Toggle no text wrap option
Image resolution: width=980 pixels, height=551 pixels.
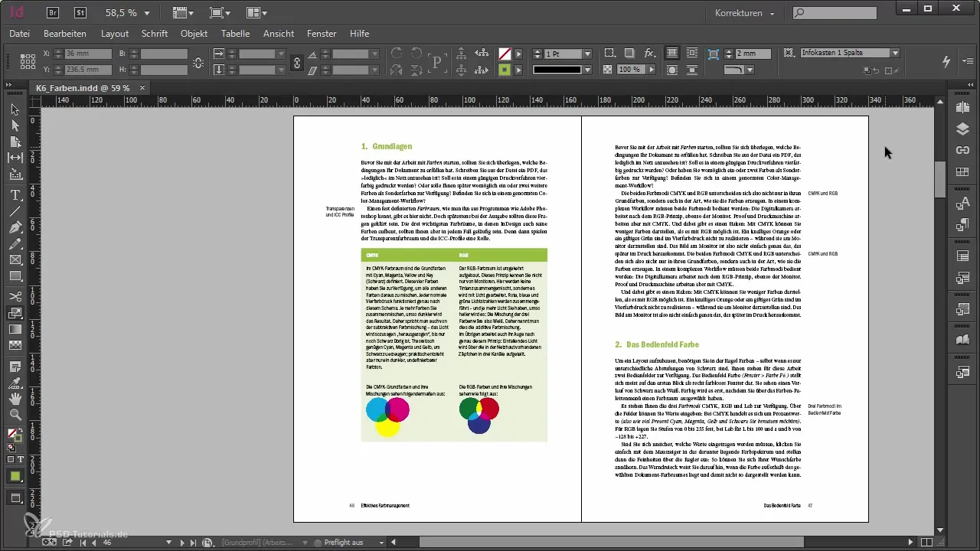tap(672, 54)
